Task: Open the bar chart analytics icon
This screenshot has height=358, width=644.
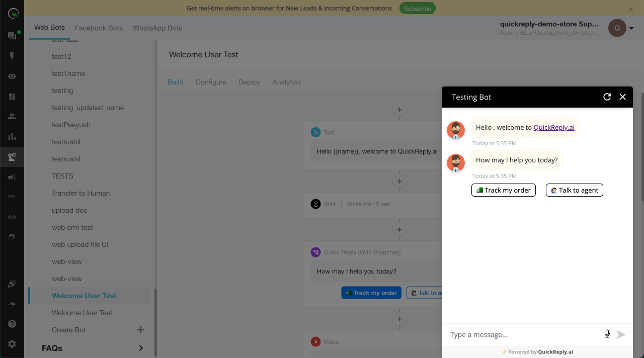Action: click(12, 136)
